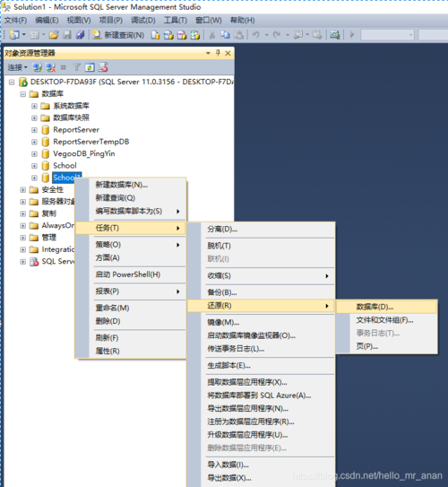Choose 新建数据库(N)... from context menu
This screenshot has width=448, height=487.
click(131, 185)
